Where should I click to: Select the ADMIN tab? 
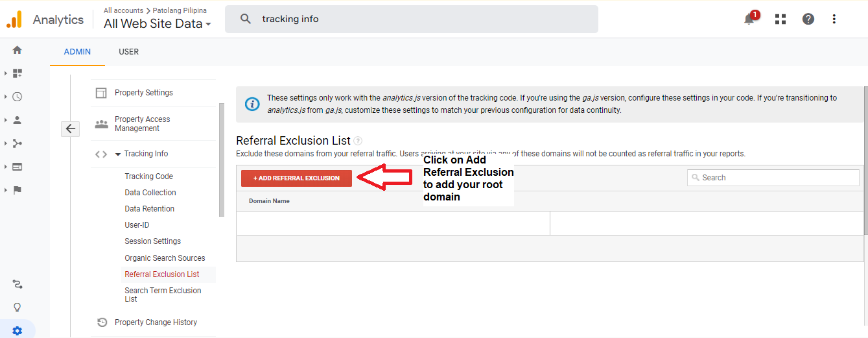coord(77,52)
